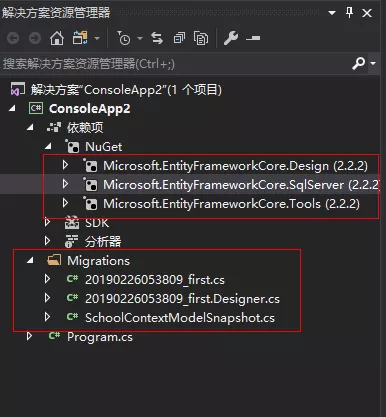Collapse the ConsoleApp2 project node
The width and height of the screenshot is (386, 417).
pos(13,108)
